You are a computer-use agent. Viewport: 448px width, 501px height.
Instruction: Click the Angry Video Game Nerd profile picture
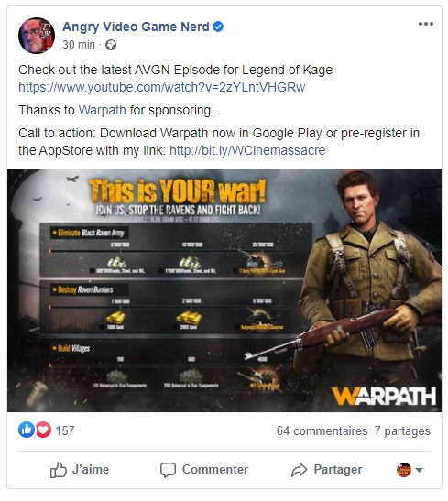(x=37, y=36)
